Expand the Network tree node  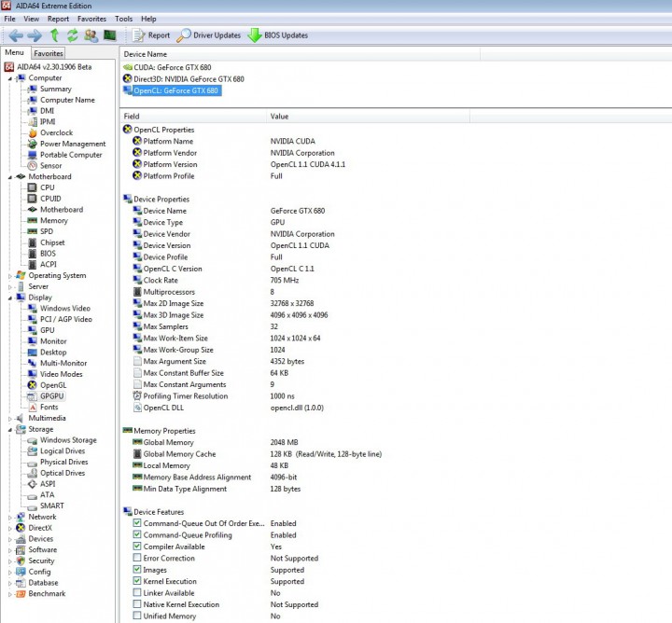pos(10,518)
